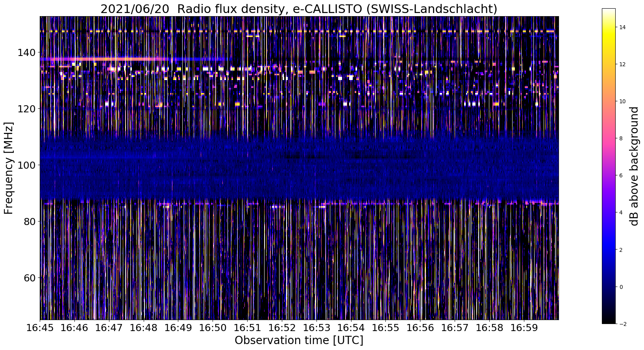
Task: Click the 120 frequency tick label
Action: coord(27,109)
